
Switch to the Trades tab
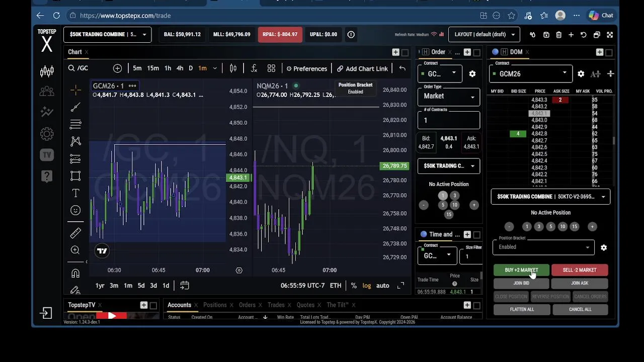(x=276, y=305)
